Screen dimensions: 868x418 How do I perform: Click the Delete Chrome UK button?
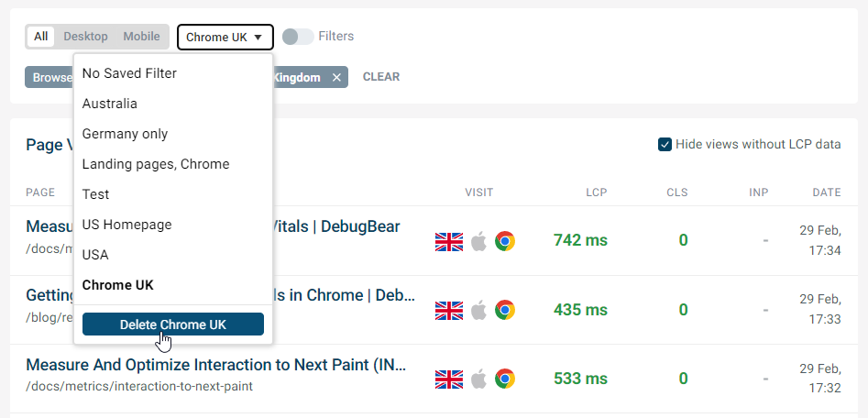coord(173,324)
